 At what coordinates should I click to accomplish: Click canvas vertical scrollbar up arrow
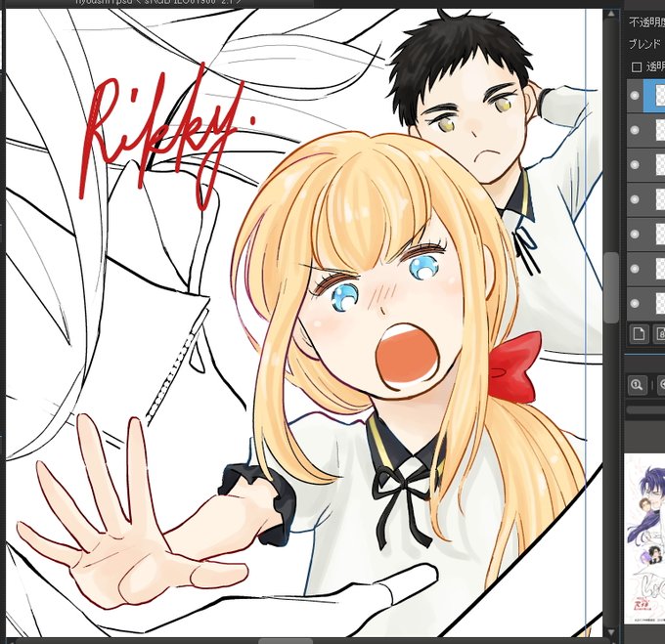(610, 14)
